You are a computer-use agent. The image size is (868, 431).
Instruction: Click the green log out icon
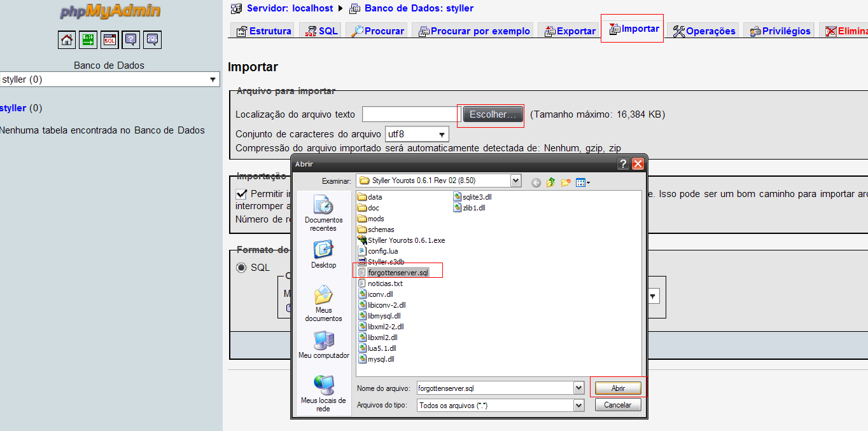point(88,40)
